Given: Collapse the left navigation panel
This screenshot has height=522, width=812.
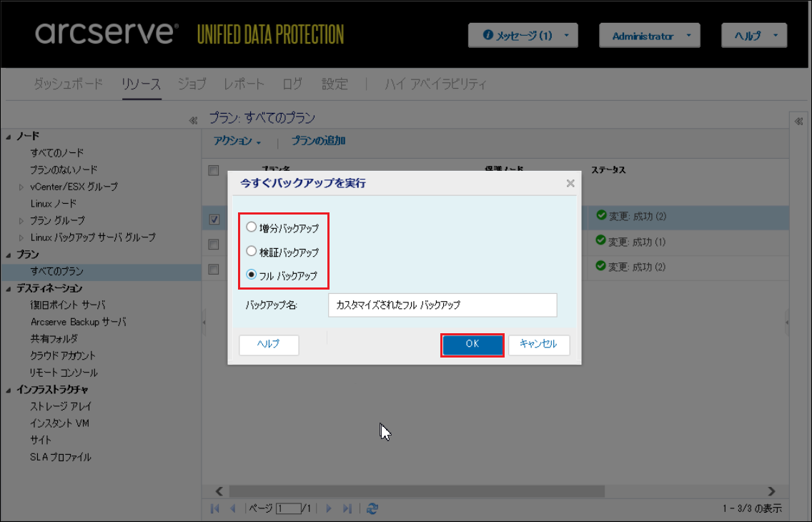Looking at the screenshot, I should pos(193,120).
